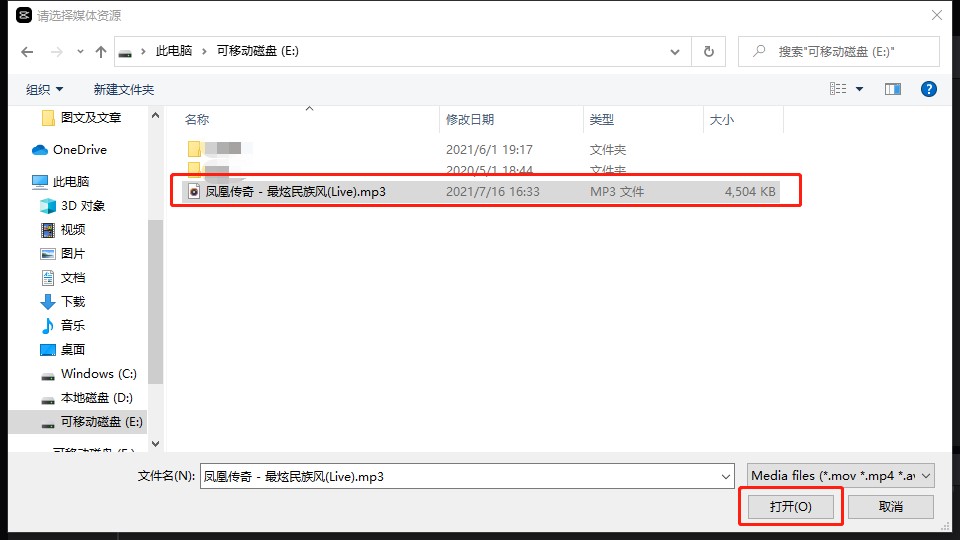
Task: Click the 2021/7/16 16:33 date cell
Action: click(x=493, y=192)
